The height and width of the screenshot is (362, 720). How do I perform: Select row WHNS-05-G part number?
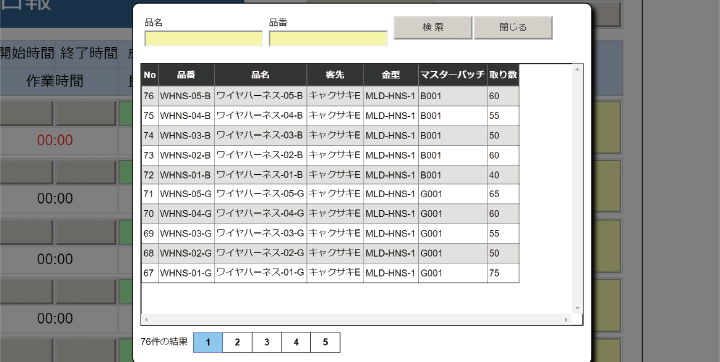[186, 194]
